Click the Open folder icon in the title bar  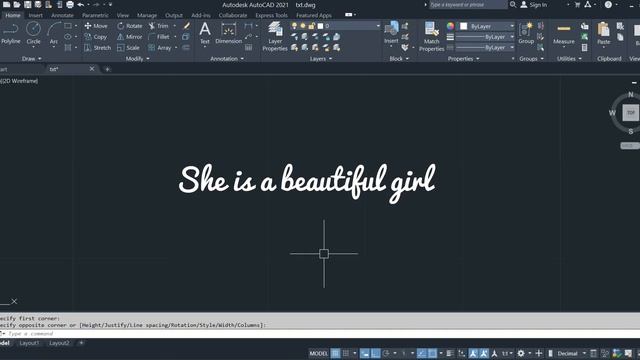(x=17, y=4)
